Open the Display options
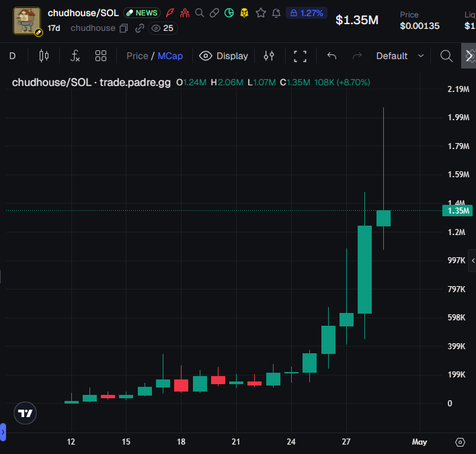476x454 pixels. [x=224, y=56]
